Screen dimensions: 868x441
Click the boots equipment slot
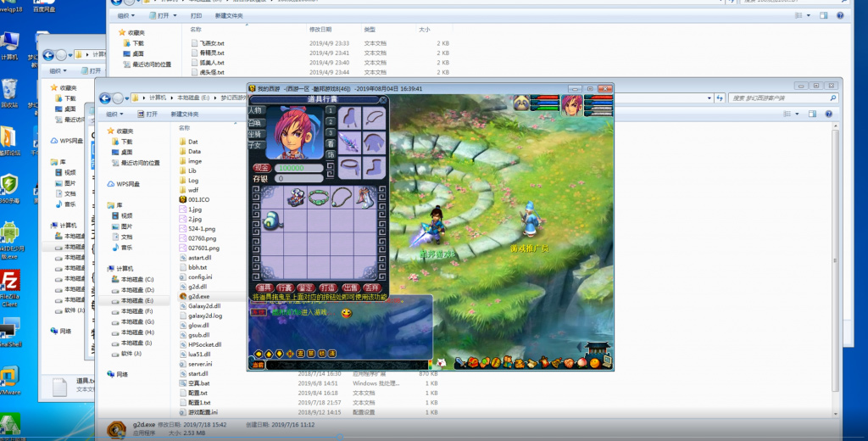click(374, 167)
